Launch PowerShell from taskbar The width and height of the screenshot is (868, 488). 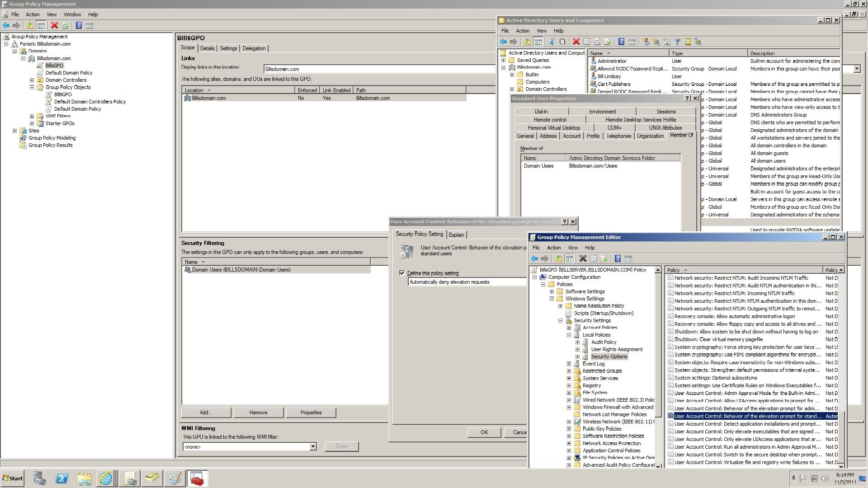click(62, 479)
